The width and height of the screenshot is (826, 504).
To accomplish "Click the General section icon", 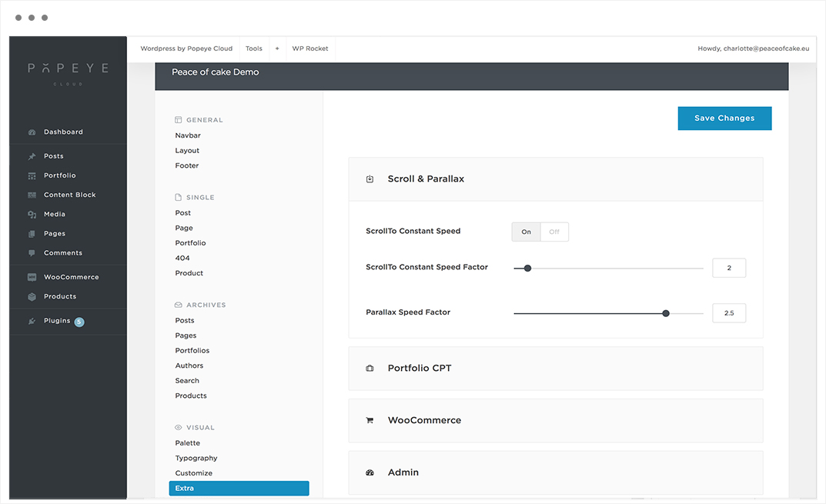I will pyautogui.click(x=178, y=120).
